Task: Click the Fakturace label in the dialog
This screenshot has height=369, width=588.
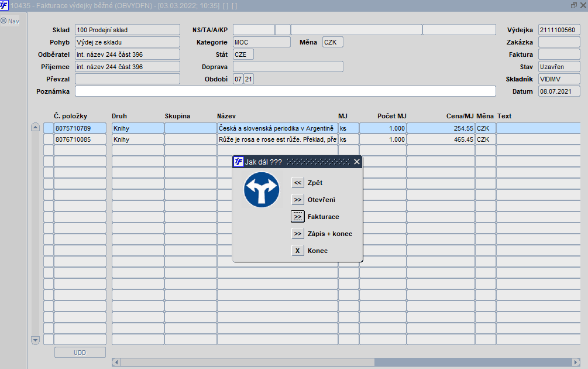Action: click(x=323, y=217)
